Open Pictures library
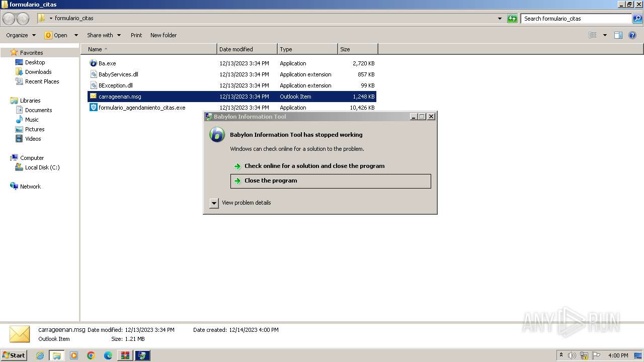The image size is (644, 362). coord(35,129)
